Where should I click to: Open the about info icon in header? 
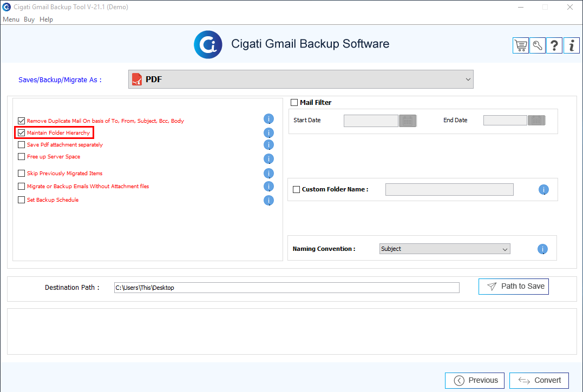572,45
